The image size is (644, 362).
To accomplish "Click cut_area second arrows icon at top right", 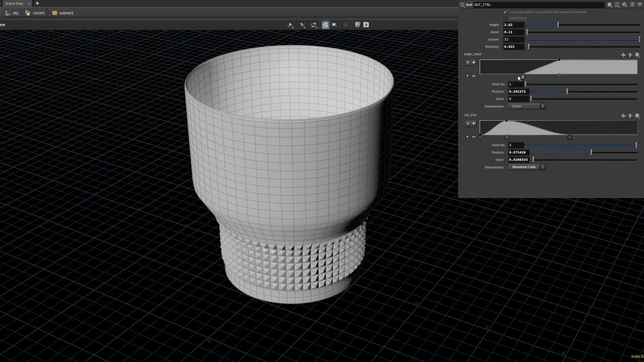I will (x=630, y=116).
